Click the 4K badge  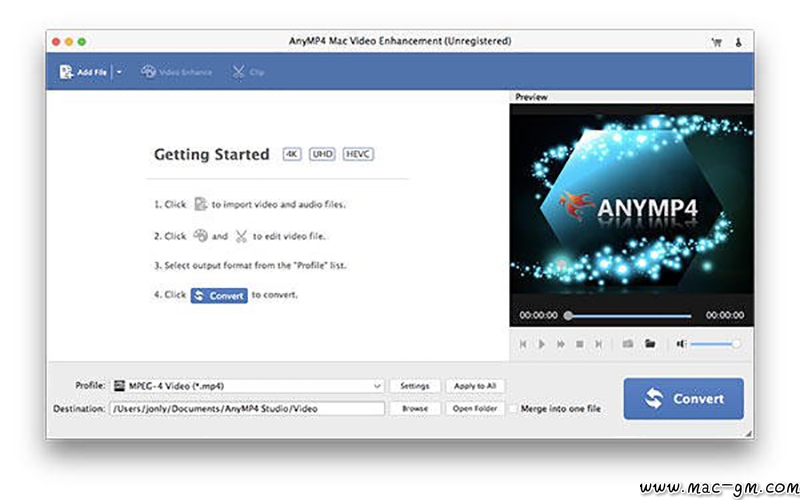tap(292, 154)
